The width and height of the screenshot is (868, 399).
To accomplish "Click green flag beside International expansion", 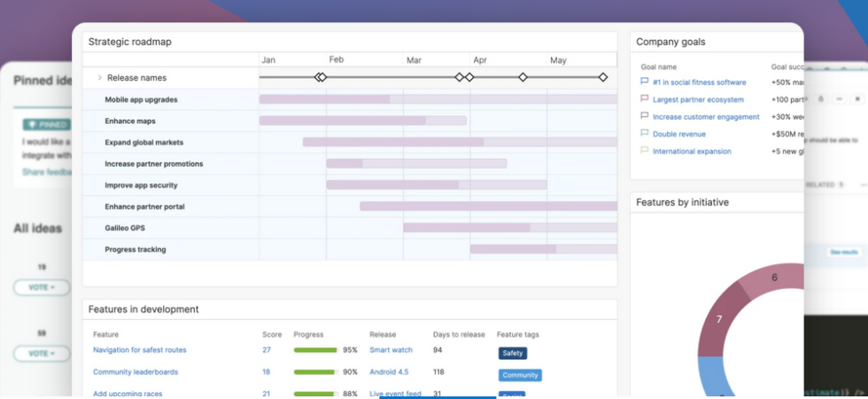I will coord(644,151).
